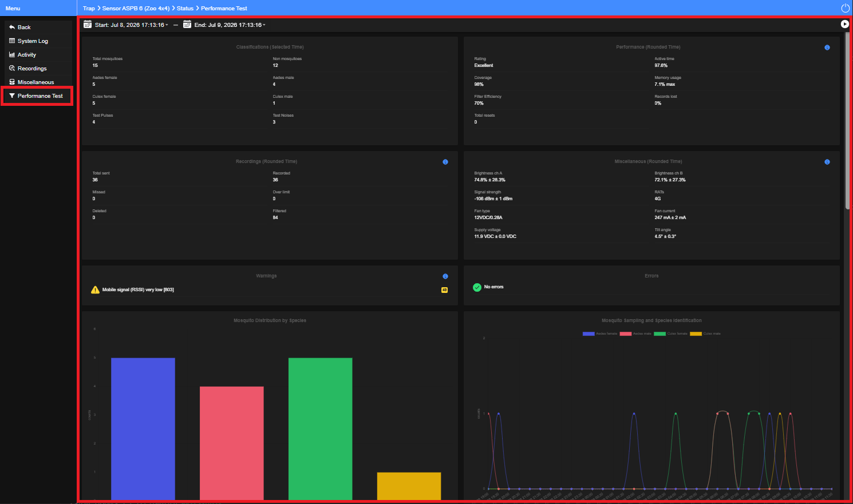
Task: Click the Non mosquitoes value 12
Action: (x=275, y=66)
